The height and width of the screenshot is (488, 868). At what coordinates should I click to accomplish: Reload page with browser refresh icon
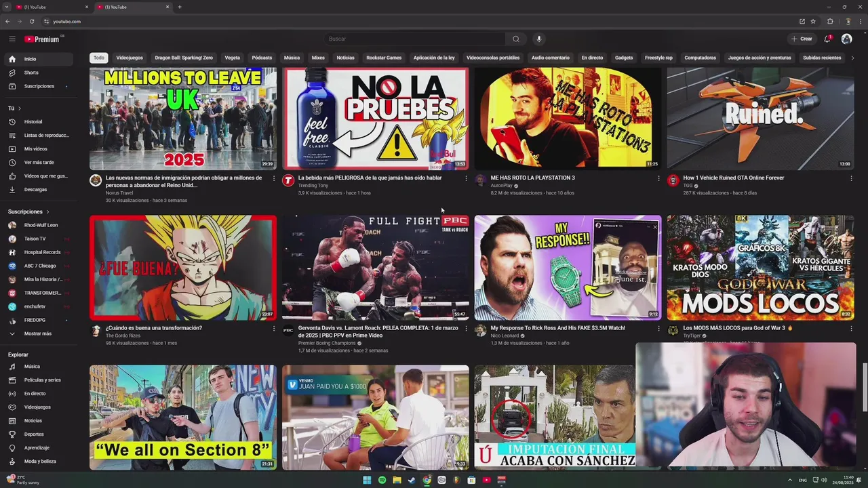click(x=32, y=22)
